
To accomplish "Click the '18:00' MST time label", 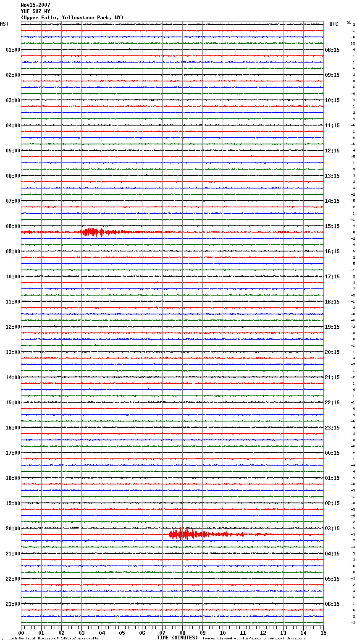I will pyautogui.click(x=13, y=478).
